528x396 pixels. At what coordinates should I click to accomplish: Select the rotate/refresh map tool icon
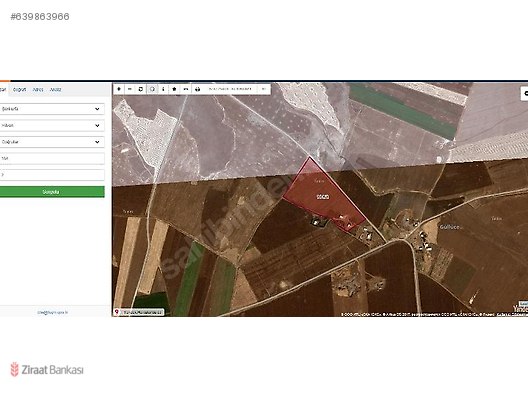point(141,89)
